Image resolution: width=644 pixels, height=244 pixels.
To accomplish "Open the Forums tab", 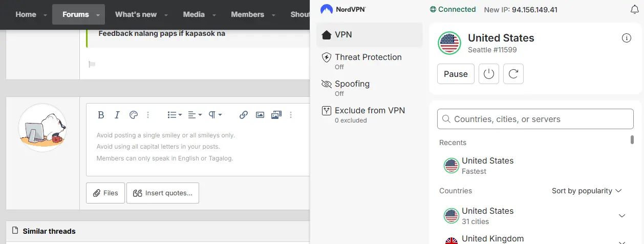I will tap(76, 14).
